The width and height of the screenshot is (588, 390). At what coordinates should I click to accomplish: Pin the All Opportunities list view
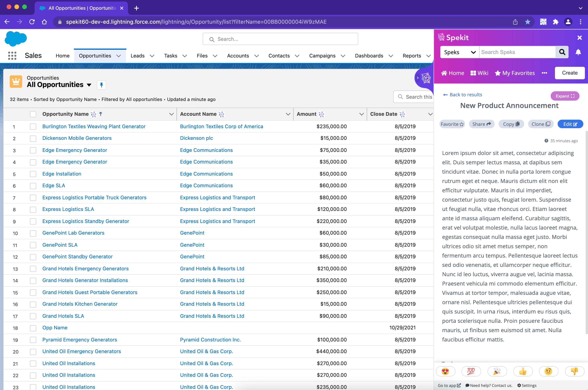tap(101, 85)
